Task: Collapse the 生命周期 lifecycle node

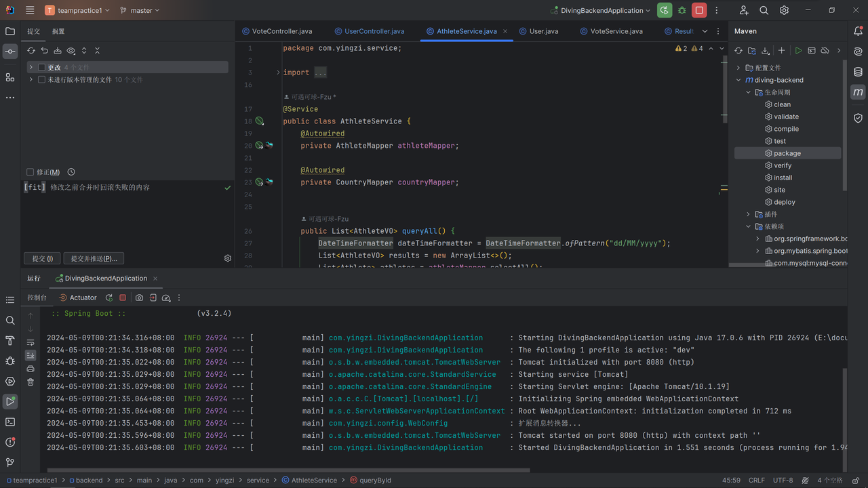Action: coord(749,92)
